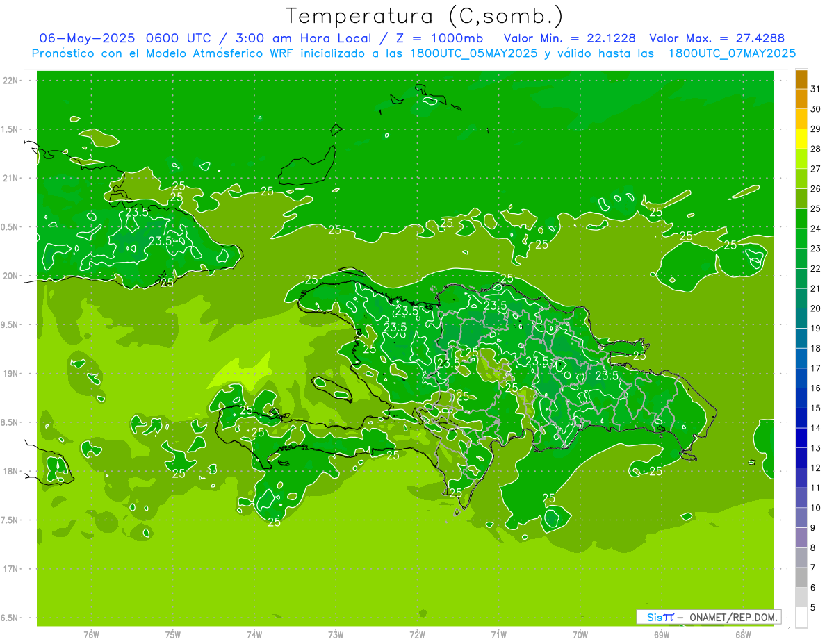
Task: Click the legend swatch between 23 and 24
Action: click(x=801, y=238)
